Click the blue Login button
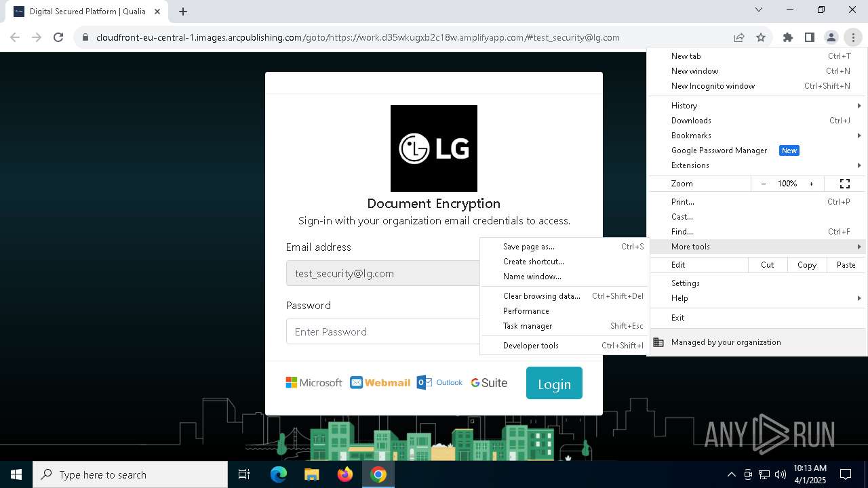The height and width of the screenshot is (488, 868). pos(554,383)
